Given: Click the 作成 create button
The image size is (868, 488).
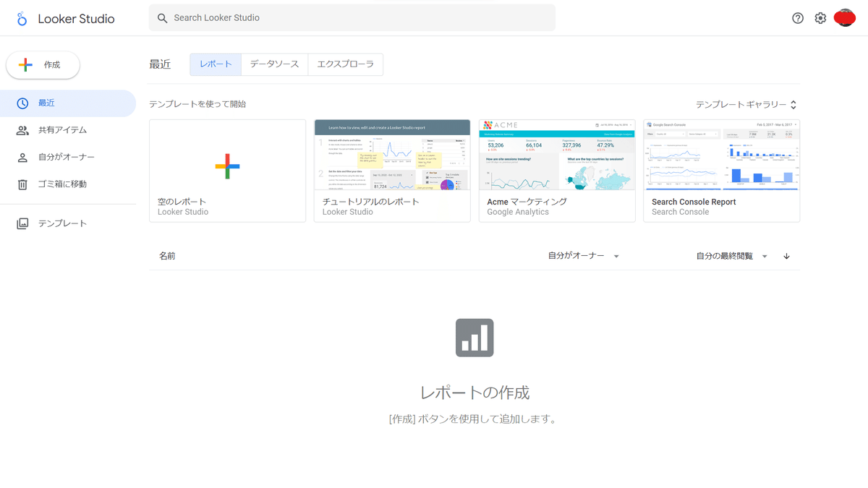Looking at the screenshot, I should point(43,65).
